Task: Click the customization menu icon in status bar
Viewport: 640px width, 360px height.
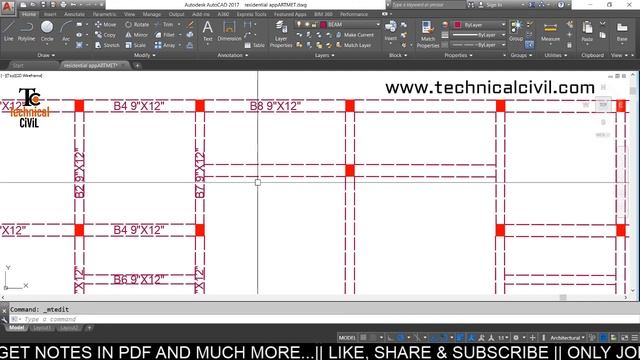Action: pos(635,338)
